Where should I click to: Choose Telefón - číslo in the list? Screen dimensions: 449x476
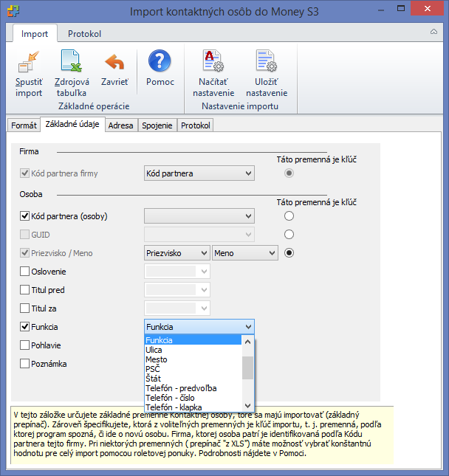coord(193,398)
